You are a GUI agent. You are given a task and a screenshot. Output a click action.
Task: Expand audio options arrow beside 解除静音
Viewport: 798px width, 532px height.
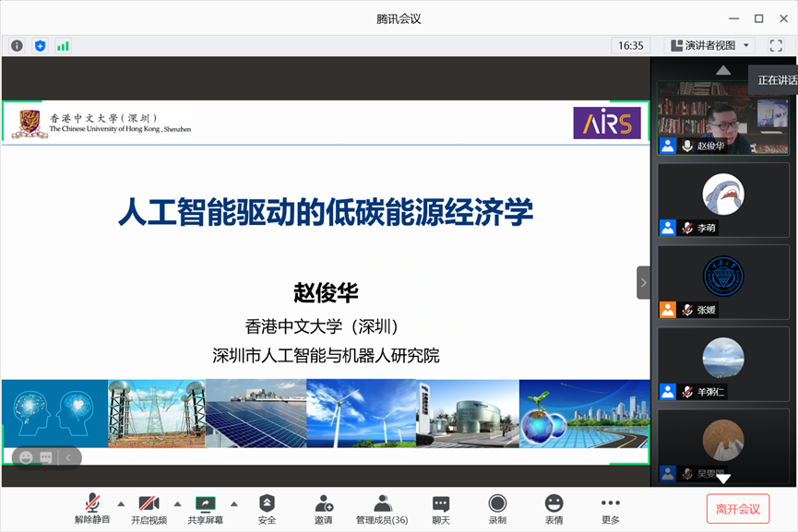[x=121, y=503]
